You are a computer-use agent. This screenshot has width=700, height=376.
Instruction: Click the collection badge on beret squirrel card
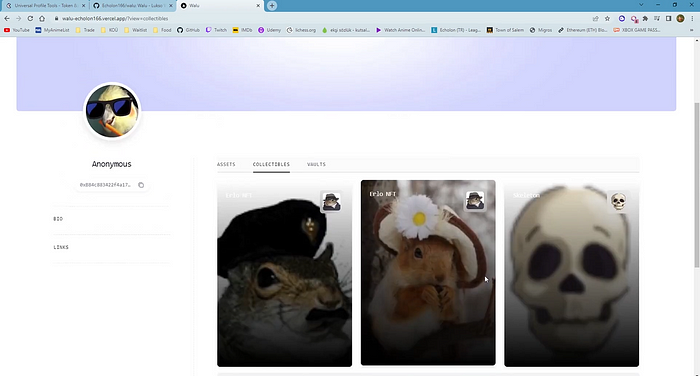(x=331, y=201)
